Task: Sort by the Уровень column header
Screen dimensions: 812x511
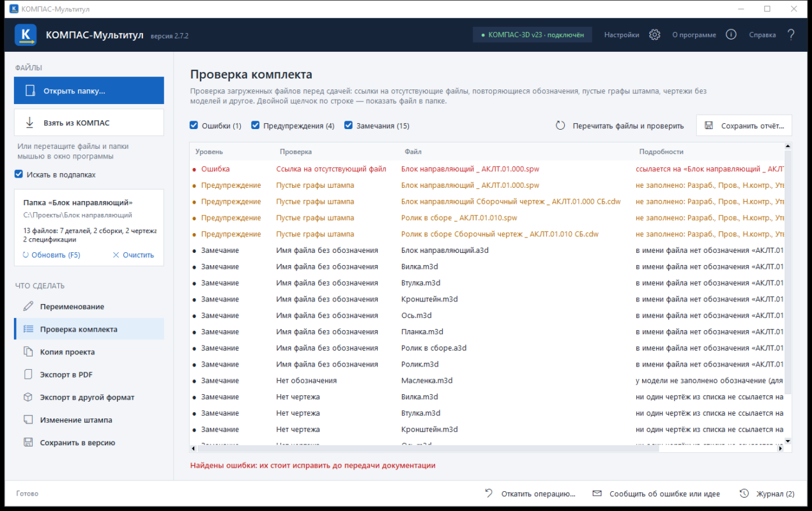Action: point(209,152)
